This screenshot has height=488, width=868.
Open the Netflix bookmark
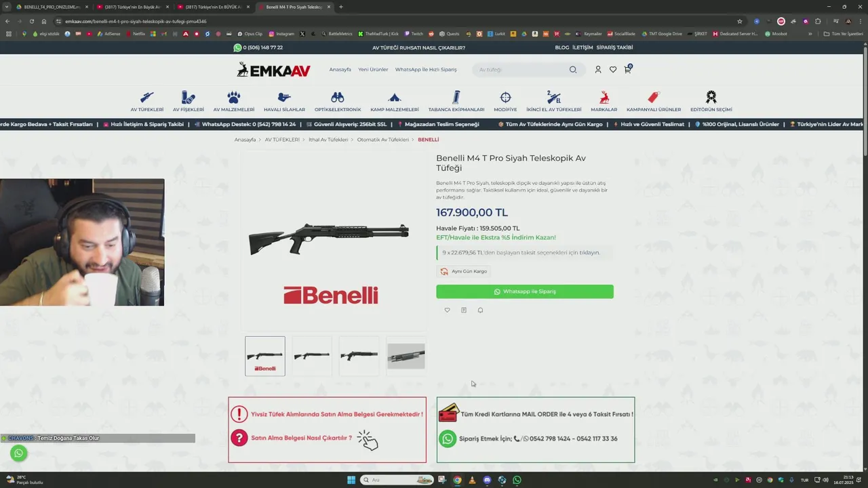point(135,34)
